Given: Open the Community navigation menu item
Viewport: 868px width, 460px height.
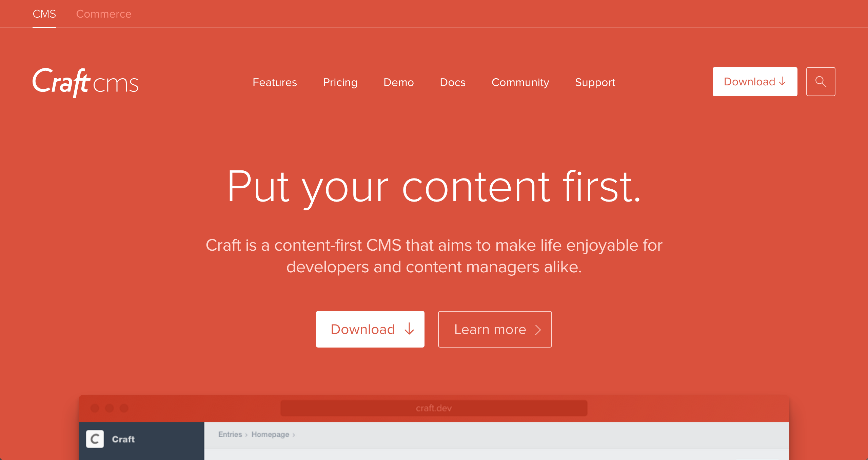Looking at the screenshot, I should pos(520,82).
